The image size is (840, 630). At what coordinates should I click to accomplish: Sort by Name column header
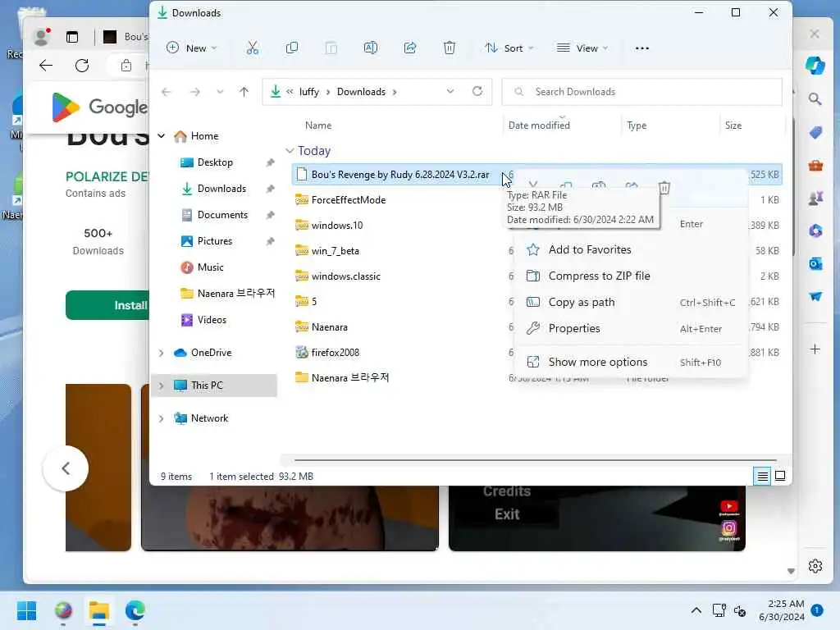(318, 126)
